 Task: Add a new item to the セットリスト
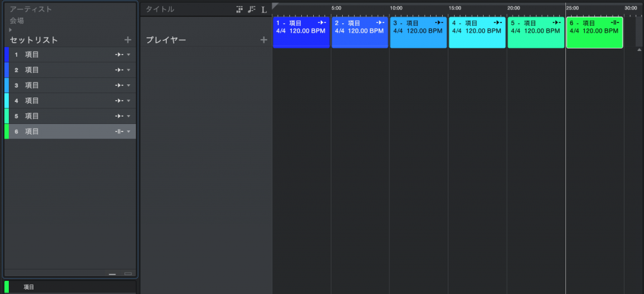128,40
